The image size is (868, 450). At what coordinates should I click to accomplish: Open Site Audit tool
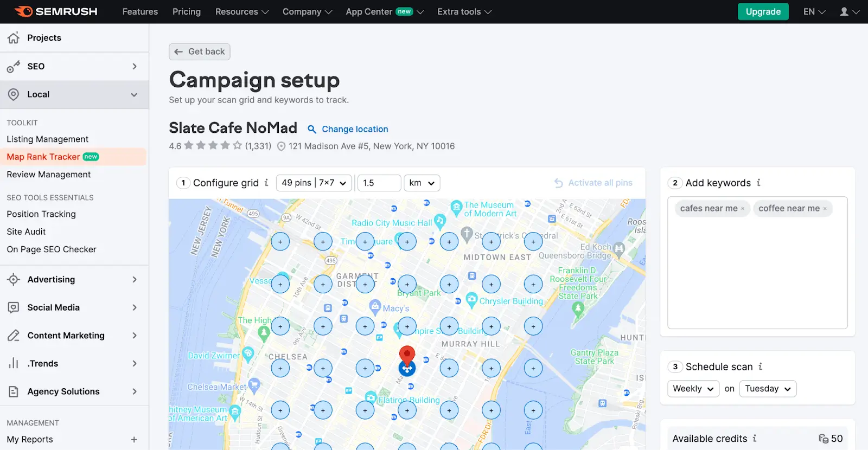point(26,232)
